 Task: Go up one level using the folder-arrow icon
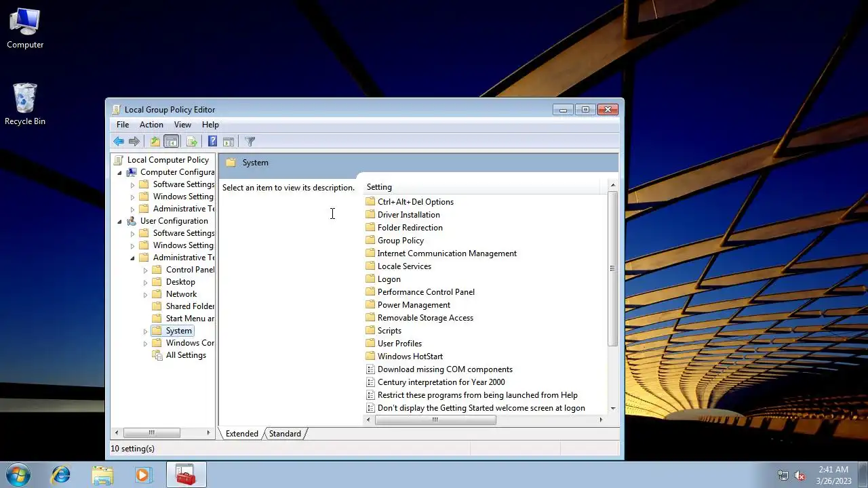tap(155, 142)
